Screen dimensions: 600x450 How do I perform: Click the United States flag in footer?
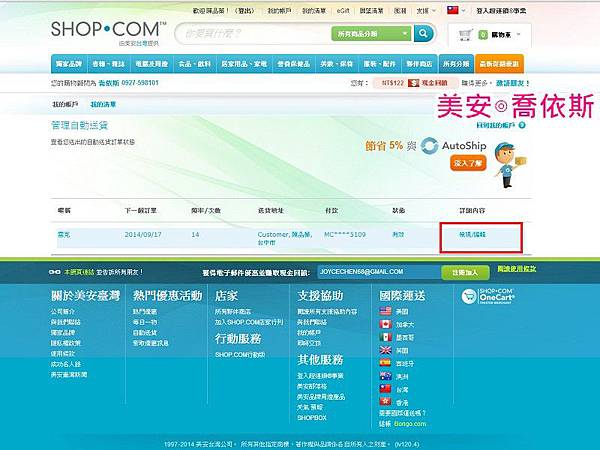(385, 311)
